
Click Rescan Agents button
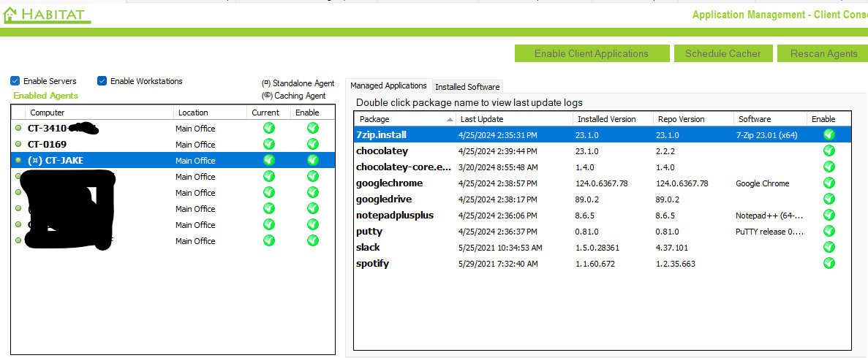tap(823, 53)
